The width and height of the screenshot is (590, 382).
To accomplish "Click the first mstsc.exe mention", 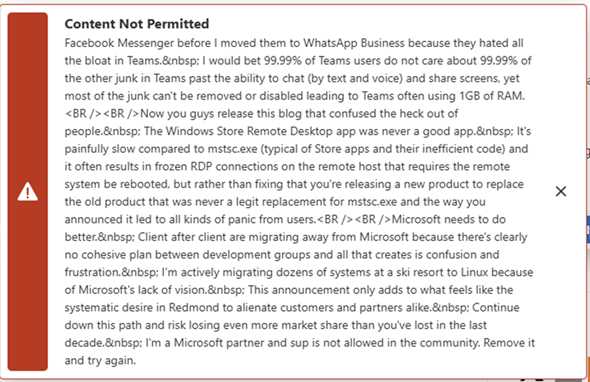I will 232,149.
